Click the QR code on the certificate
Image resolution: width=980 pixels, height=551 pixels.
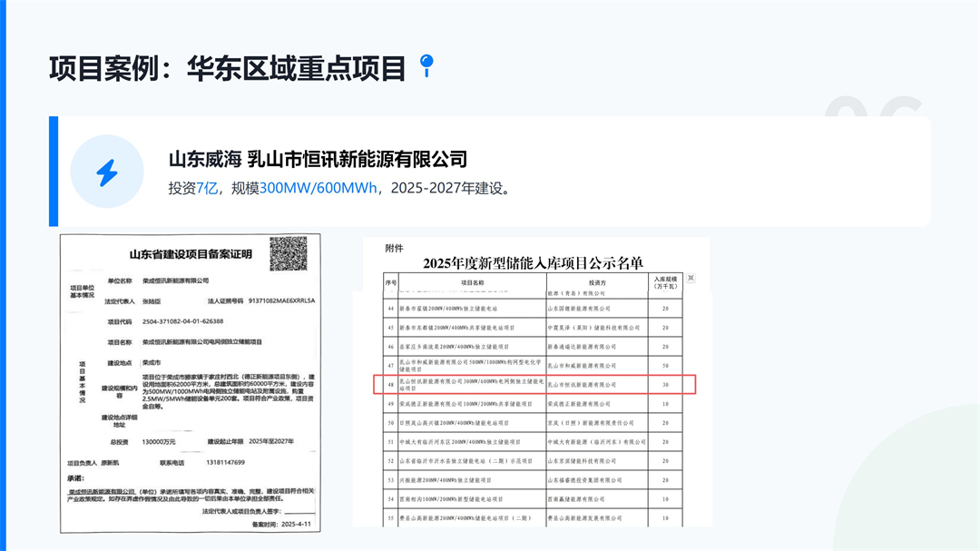pyautogui.click(x=289, y=253)
